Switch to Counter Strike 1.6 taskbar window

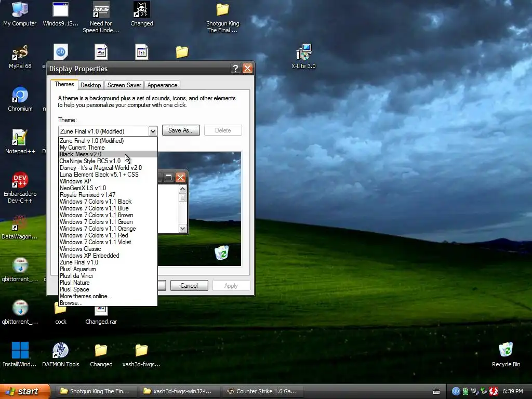point(262,392)
